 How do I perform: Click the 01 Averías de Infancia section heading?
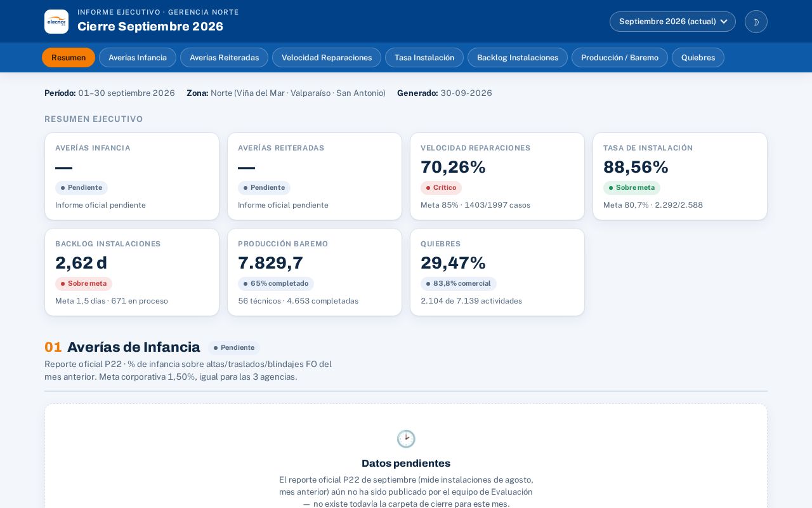[x=122, y=347]
